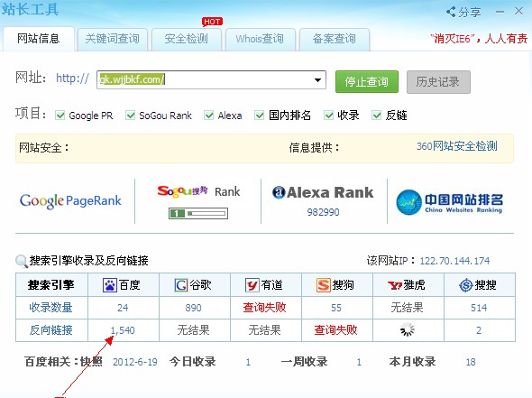Click the 中国网站排名 globe logo

click(450, 202)
